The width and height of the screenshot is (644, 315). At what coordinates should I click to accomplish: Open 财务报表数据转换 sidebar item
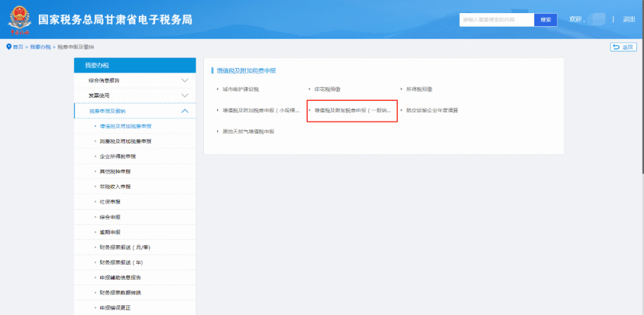point(120,293)
